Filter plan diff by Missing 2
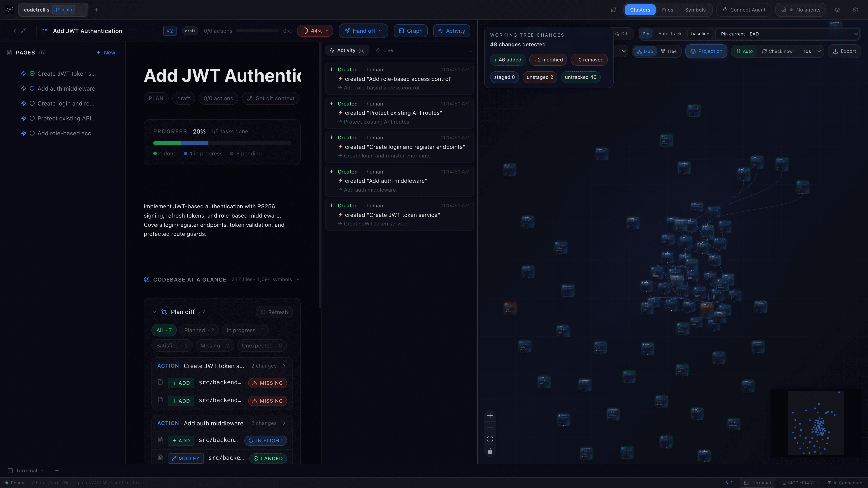This screenshot has width=868, height=488. coord(215,345)
